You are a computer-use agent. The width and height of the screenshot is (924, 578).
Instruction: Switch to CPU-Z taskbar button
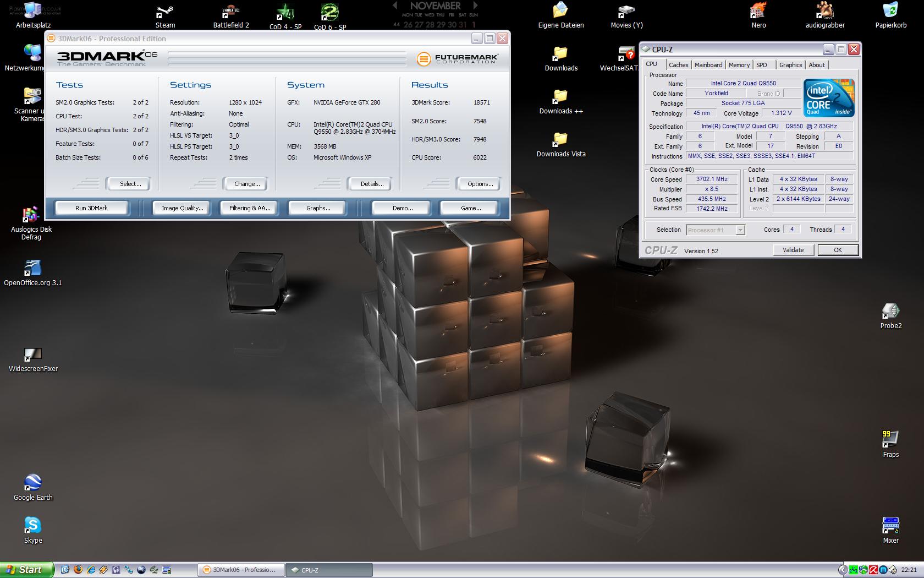(x=329, y=570)
